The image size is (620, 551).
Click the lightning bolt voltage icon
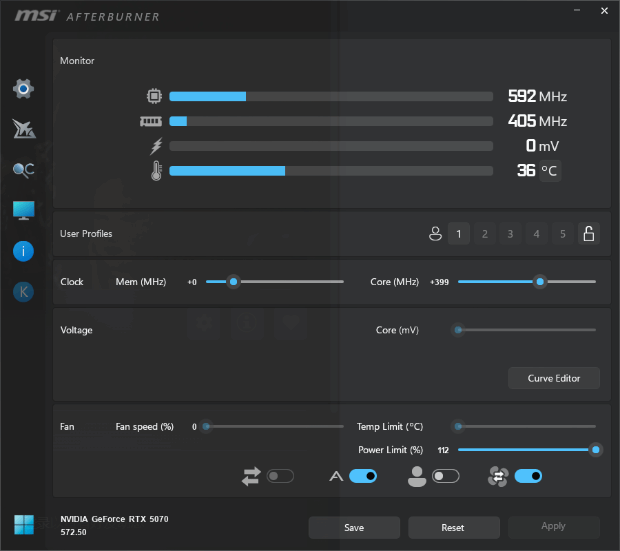click(x=156, y=146)
